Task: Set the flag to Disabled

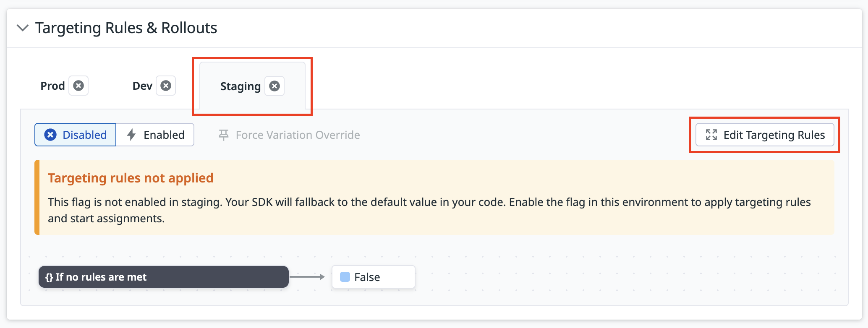Action: (76, 135)
